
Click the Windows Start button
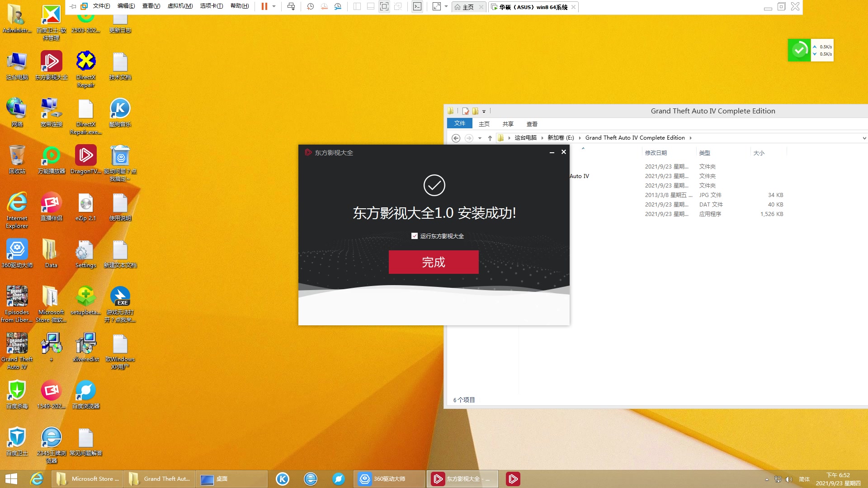[x=11, y=479]
